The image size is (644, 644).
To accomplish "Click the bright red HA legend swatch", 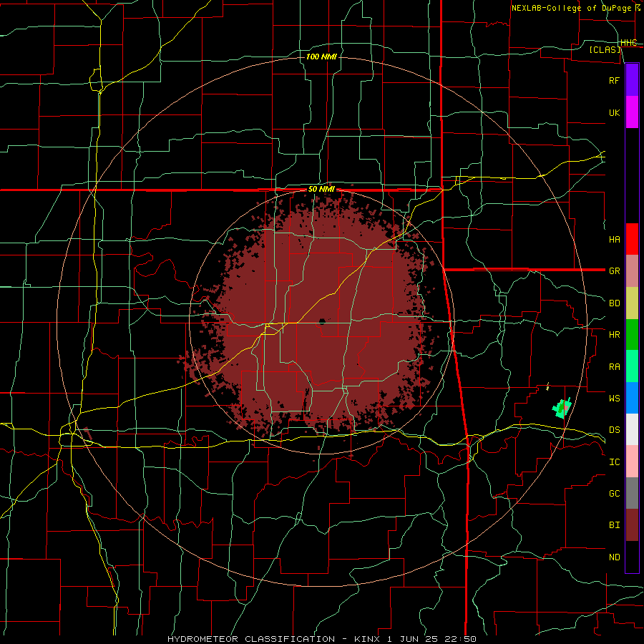I will (x=632, y=239).
